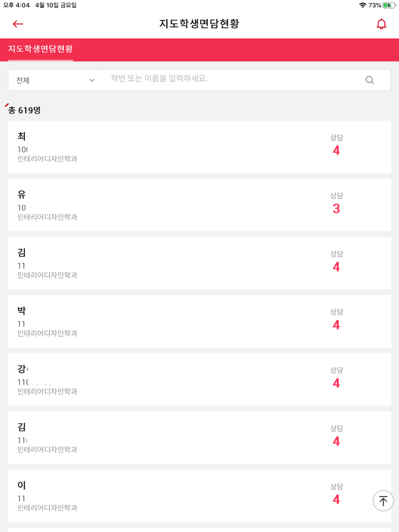Open the student card starting with 이
399x532 pixels.
coord(160,496)
